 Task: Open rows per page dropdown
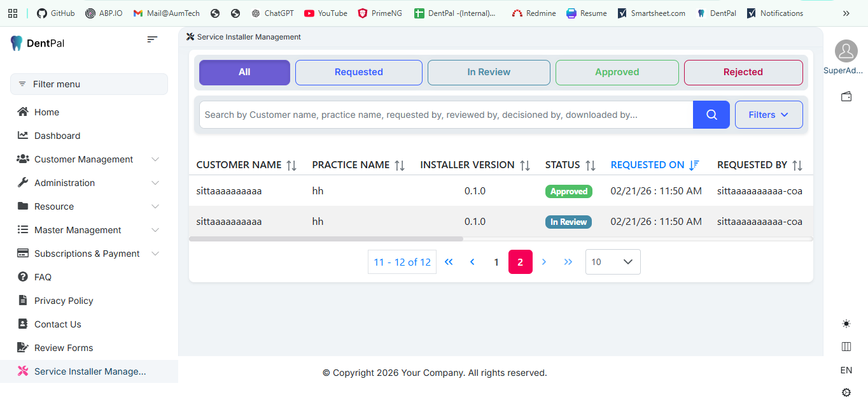pos(612,262)
